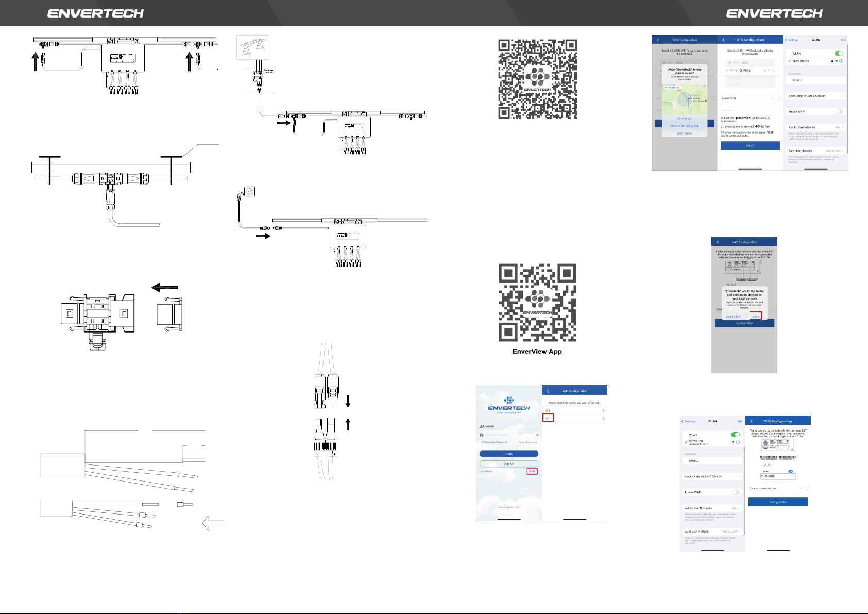
Task: Open EVB device row chevron
Action: coord(603,411)
